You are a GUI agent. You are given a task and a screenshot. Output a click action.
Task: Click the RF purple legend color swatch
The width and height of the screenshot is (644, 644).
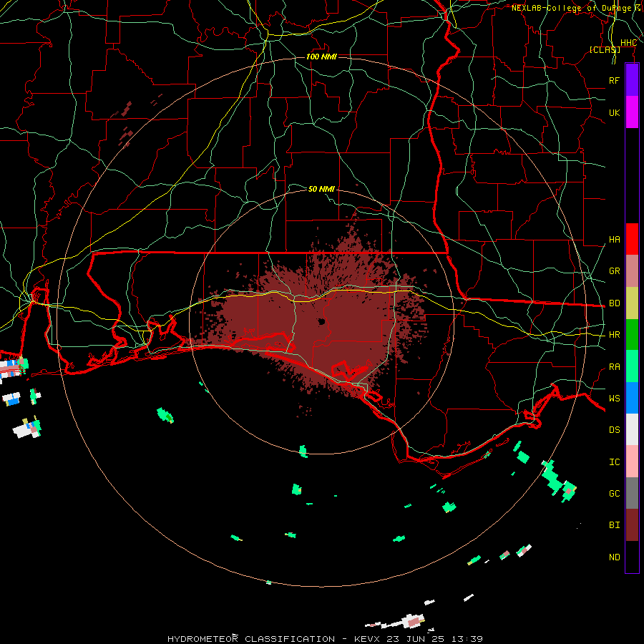(x=632, y=80)
